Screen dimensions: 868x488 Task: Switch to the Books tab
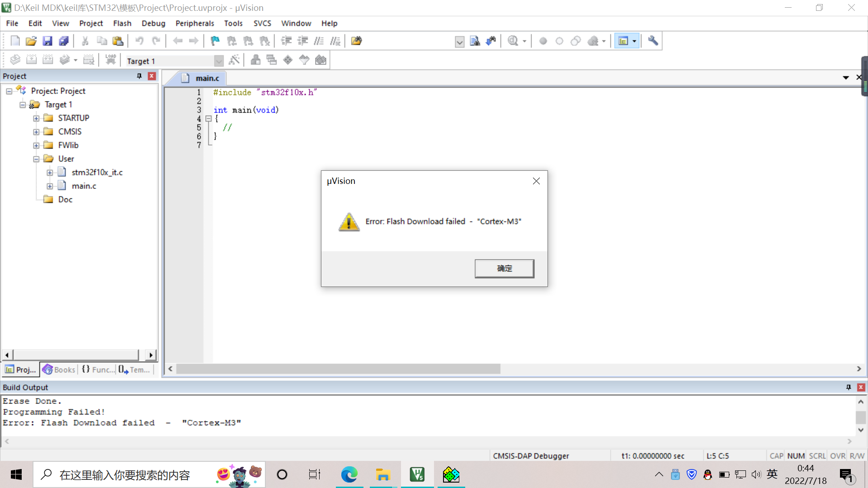point(59,370)
